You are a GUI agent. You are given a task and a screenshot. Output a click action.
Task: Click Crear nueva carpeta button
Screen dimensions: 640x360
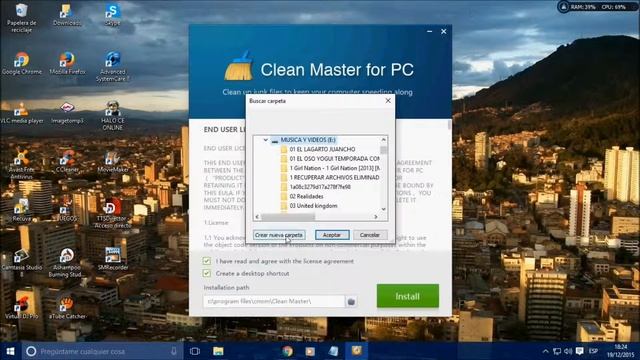pyautogui.click(x=279, y=235)
